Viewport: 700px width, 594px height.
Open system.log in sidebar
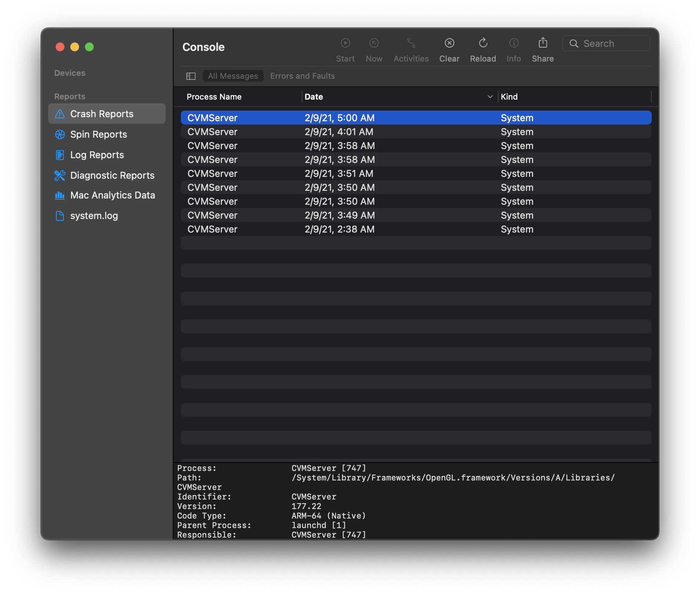(107, 216)
